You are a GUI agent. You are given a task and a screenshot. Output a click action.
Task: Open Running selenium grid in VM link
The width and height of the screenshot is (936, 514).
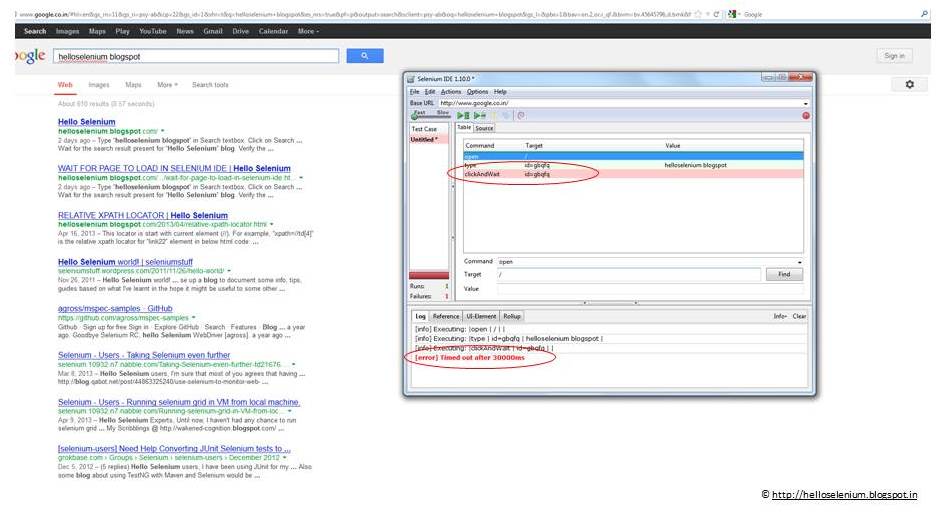tap(178, 402)
